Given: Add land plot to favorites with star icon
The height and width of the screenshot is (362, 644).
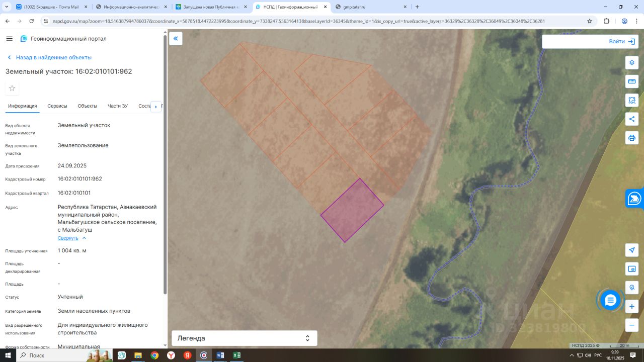Looking at the screenshot, I should pos(13,88).
